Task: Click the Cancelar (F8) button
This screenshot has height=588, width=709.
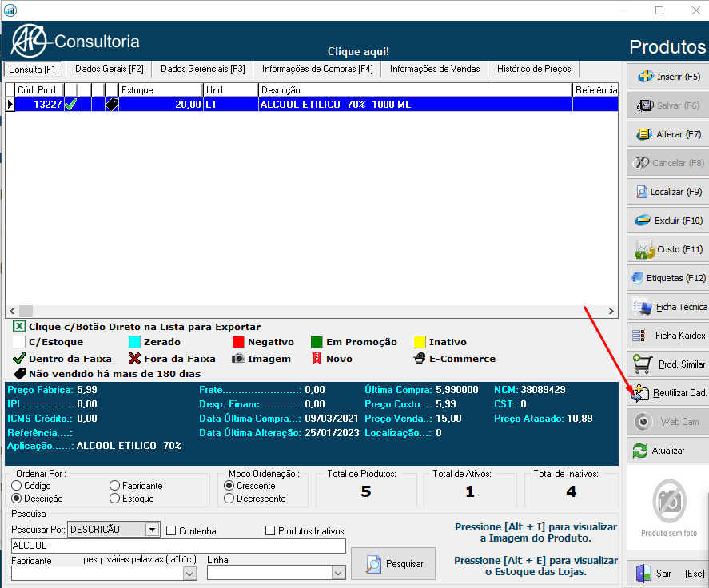Action: tap(668, 163)
